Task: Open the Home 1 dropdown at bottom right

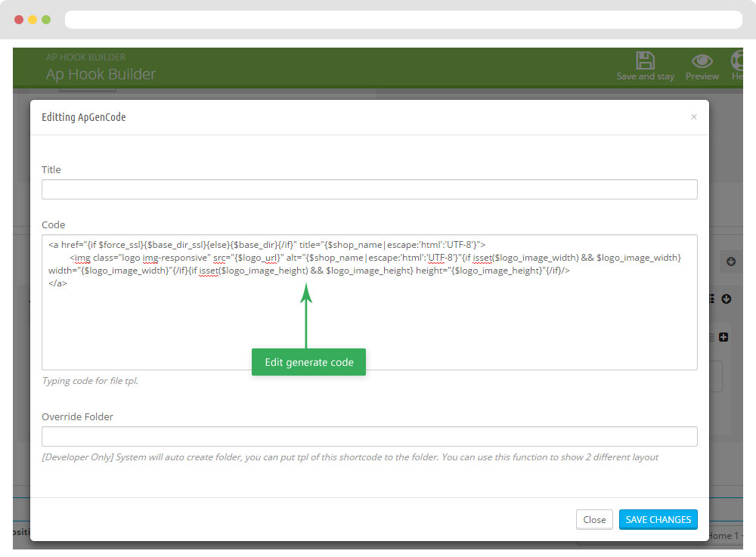Action: point(726,536)
